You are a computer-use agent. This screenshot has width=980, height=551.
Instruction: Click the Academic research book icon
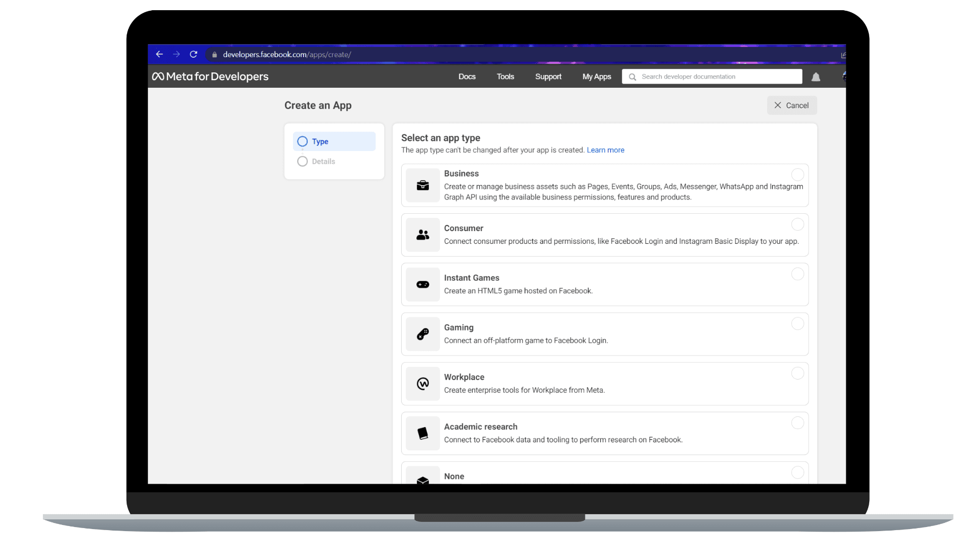423,433
